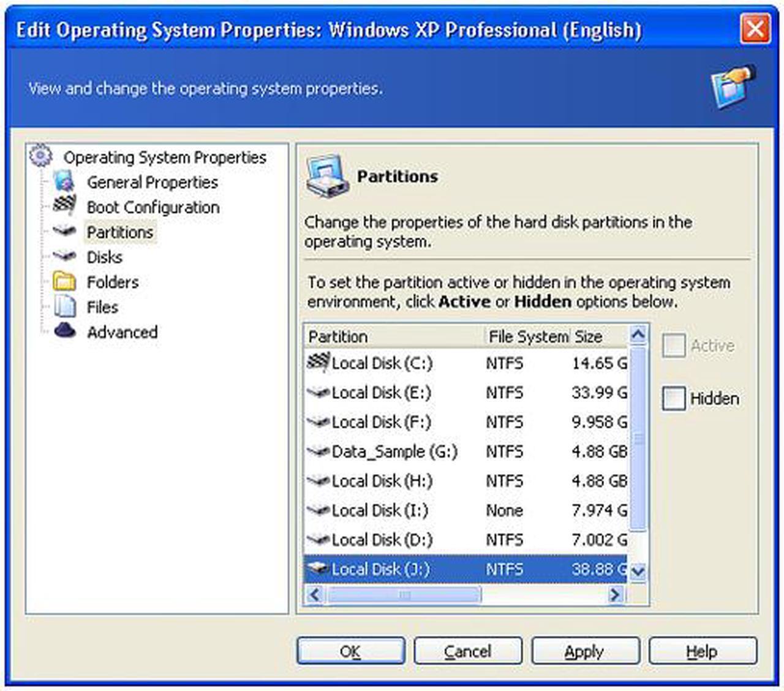Toggle the greyed Active checkbox

click(673, 346)
